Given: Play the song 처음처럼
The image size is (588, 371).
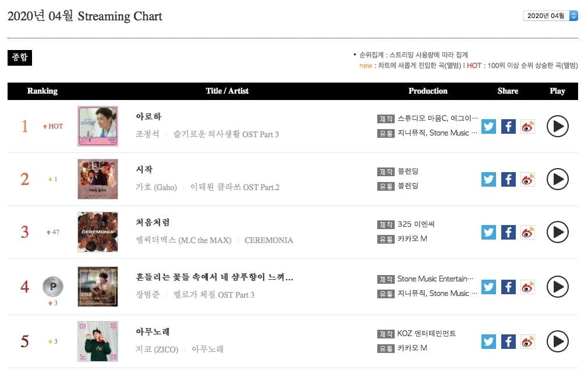Looking at the screenshot, I should tap(557, 232).
